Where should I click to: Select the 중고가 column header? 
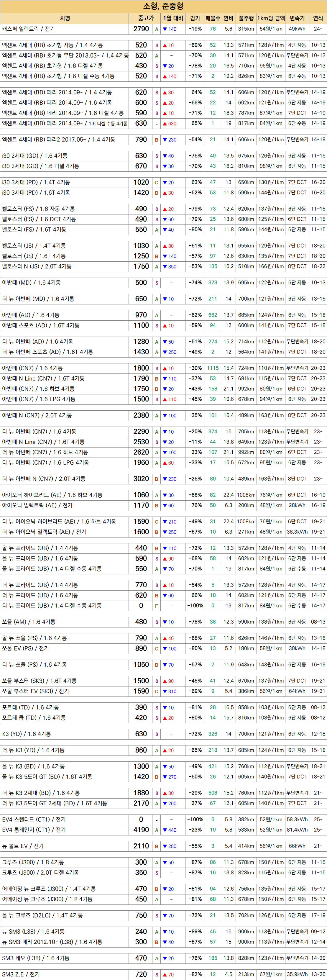(146, 18)
